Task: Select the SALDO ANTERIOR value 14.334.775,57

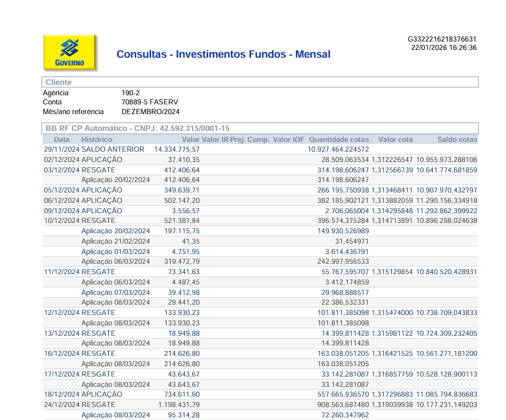Action: click(x=177, y=149)
